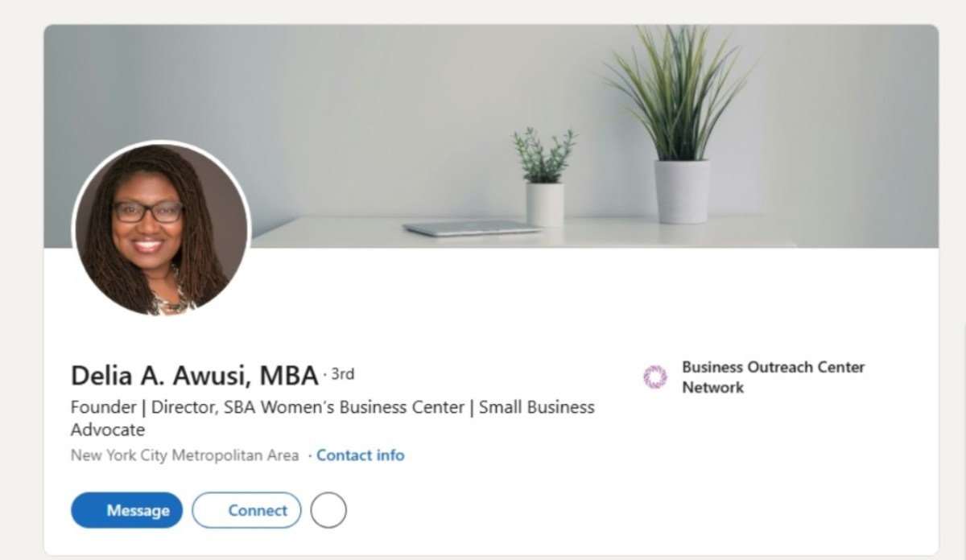Viewport: 966px width, 560px height.
Task: Click the Message button
Action: click(x=127, y=510)
